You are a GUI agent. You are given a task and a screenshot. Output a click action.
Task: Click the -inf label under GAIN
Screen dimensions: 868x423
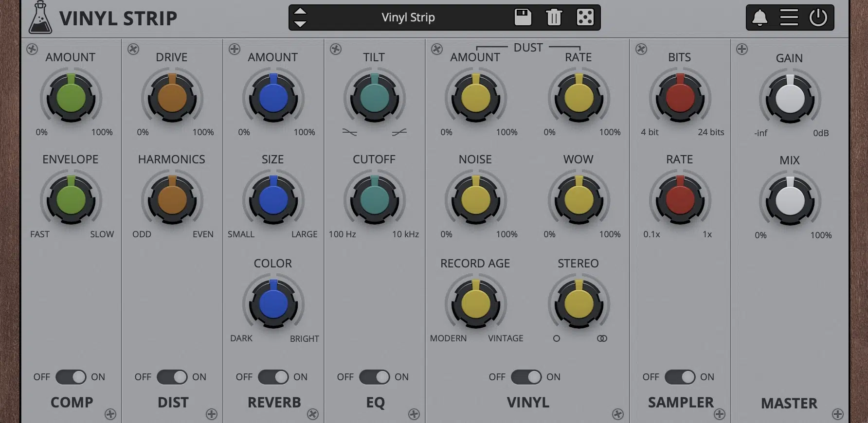[760, 133]
